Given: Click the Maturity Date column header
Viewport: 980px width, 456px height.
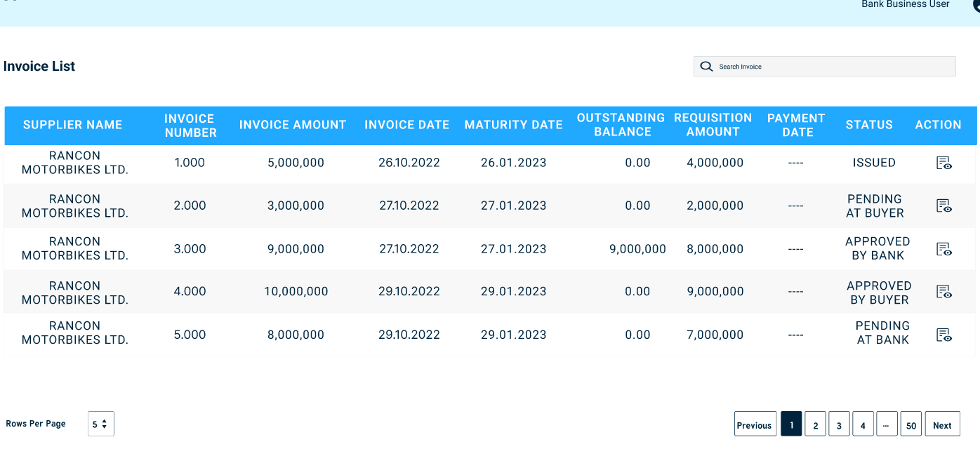Looking at the screenshot, I should pyautogui.click(x=513, y=125).
